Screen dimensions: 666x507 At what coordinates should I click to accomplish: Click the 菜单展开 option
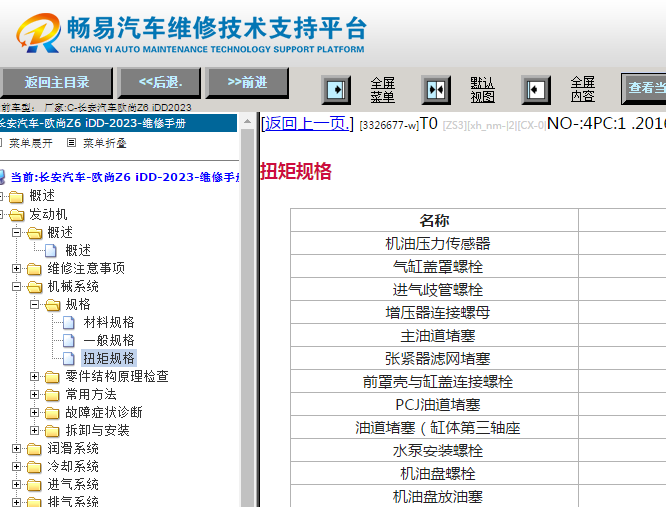[x=31, y=143]
